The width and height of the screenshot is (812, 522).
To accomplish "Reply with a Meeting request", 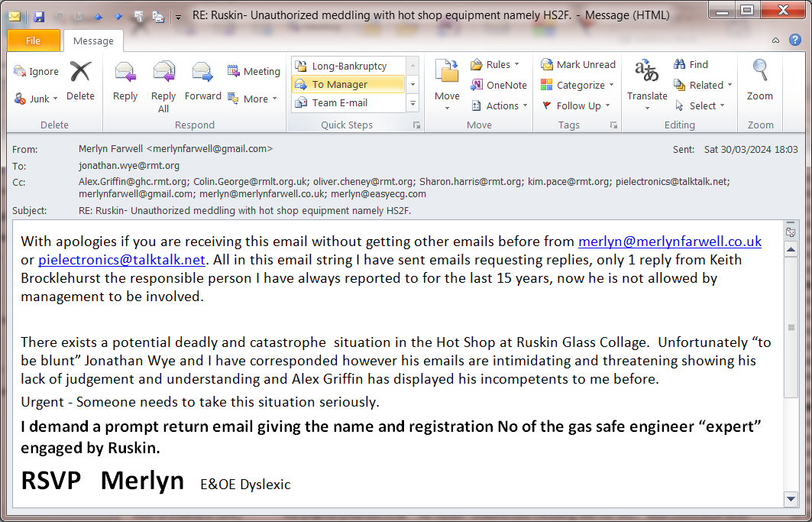I will coord(254,72).
